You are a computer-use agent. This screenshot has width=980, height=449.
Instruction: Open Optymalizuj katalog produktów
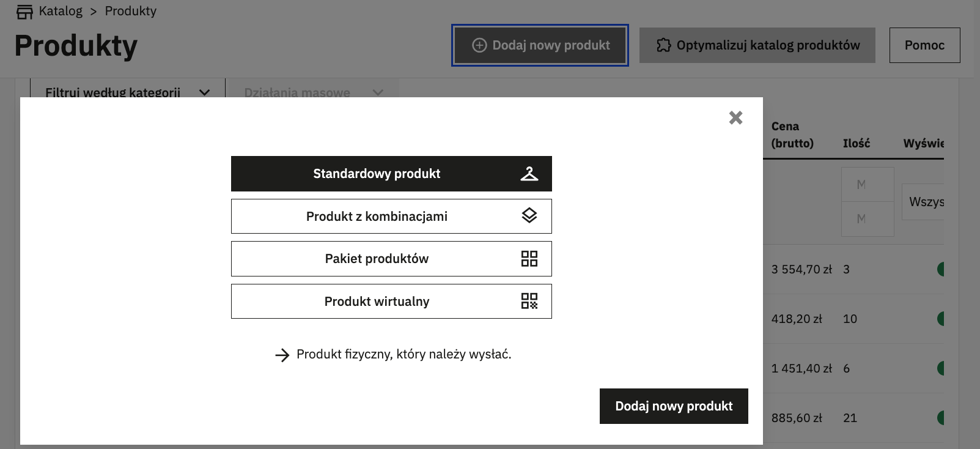[x=757, y=45]
